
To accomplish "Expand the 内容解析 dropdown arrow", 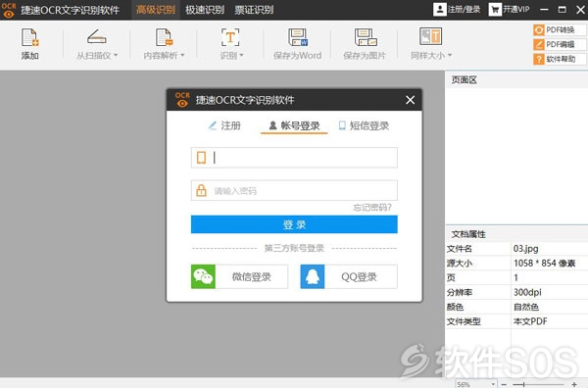I will pos(182,56).
